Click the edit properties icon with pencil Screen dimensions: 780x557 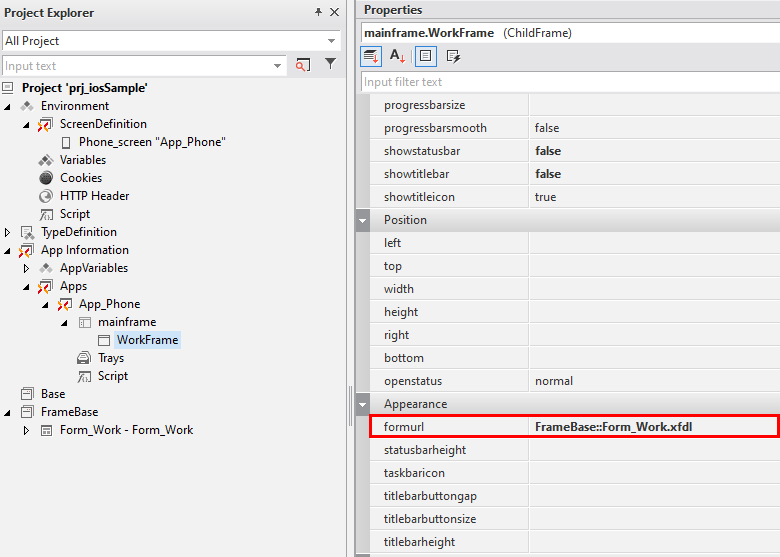tap(453, 57)
